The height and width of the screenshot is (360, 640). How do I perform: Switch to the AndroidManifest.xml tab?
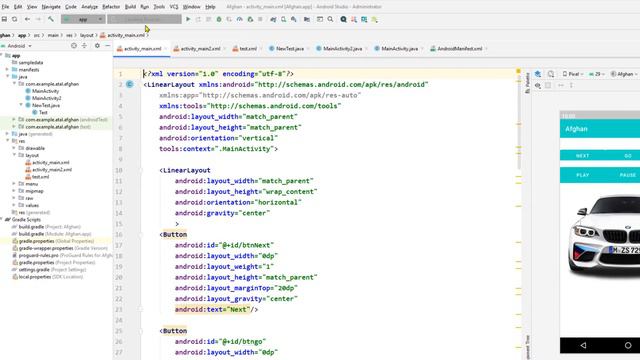pyautogui.click(x=458, y=49)
